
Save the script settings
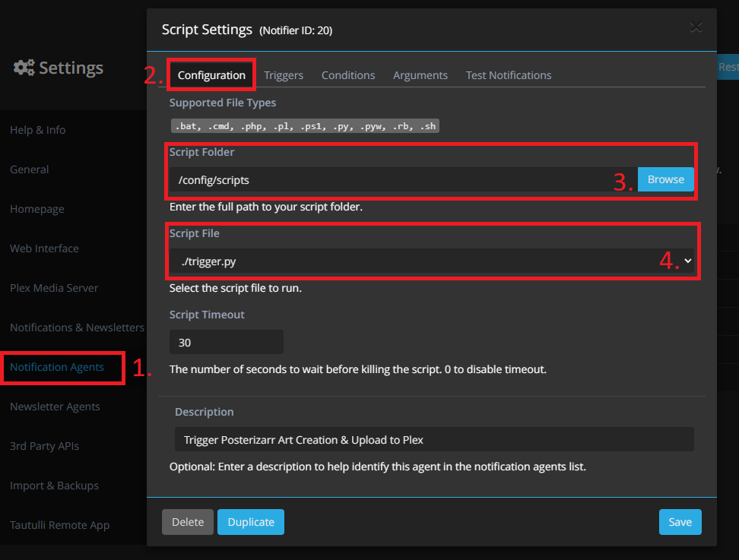point(680,522)
